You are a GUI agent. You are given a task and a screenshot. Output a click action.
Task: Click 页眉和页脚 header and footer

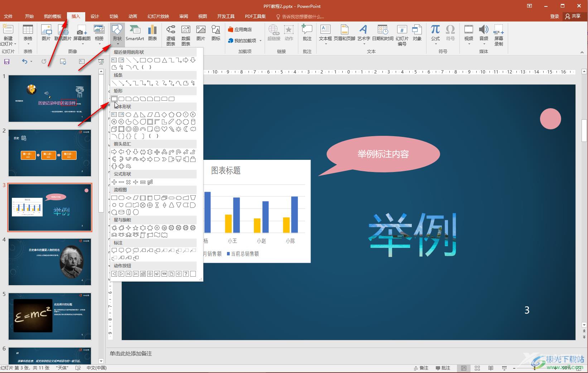[344, 33]
